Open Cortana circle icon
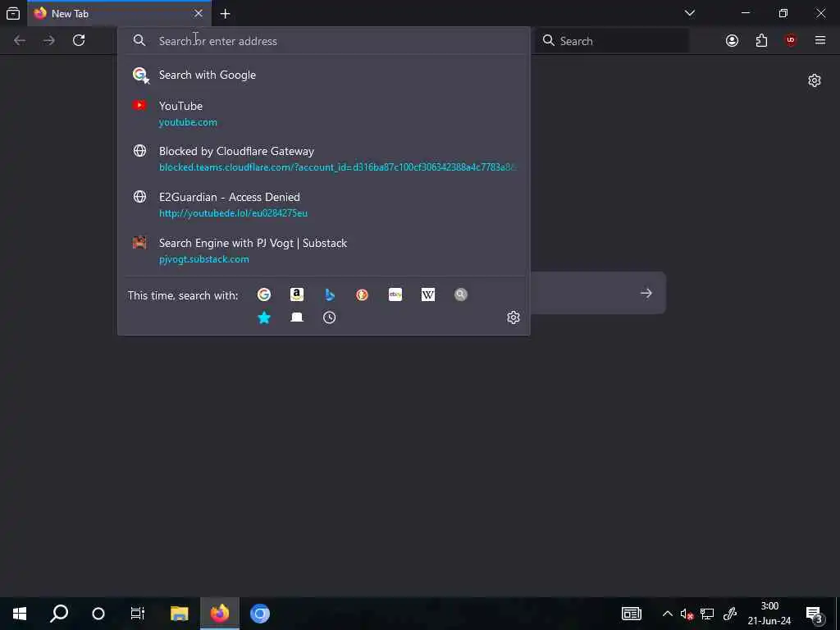The image size is (840, 630). [98, 614]
